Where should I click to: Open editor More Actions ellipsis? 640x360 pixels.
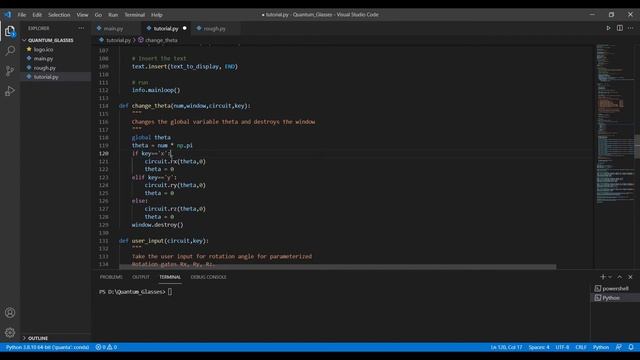[631, 28]
